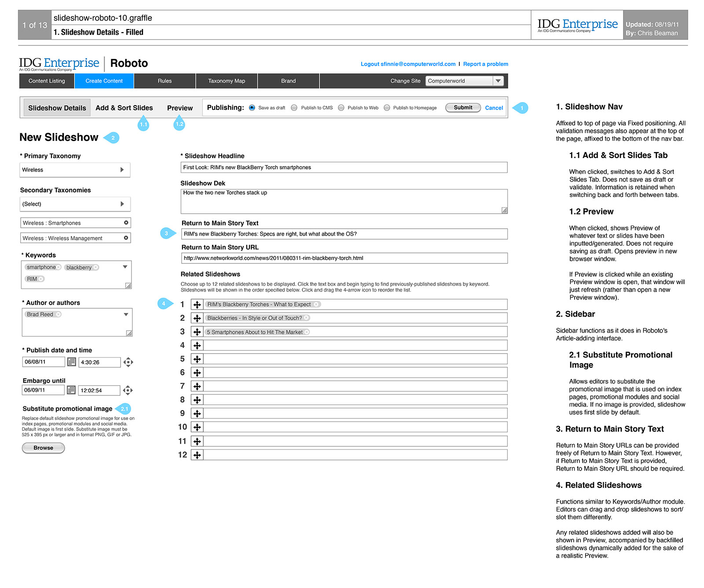Click Return to Main Story URL field

(x=345, y=258)
